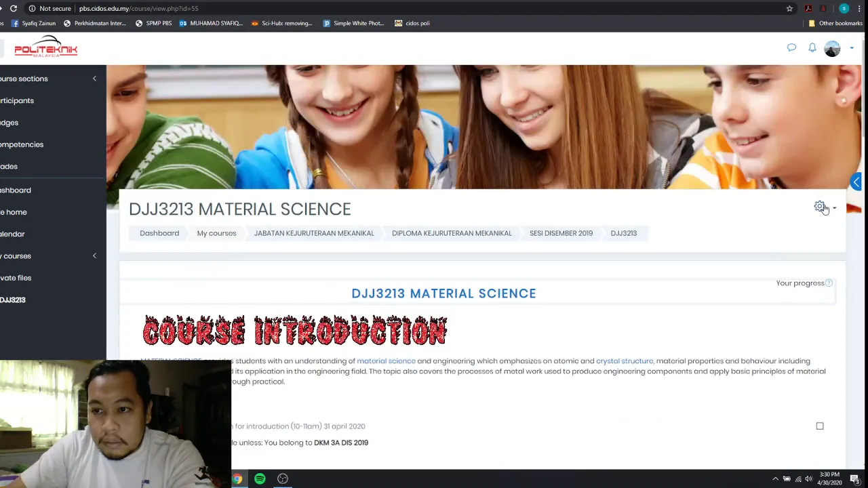This screenshot has height=488, width=868.
Task: Open Private files in the sidebar
Action: (x=16, y=278)
